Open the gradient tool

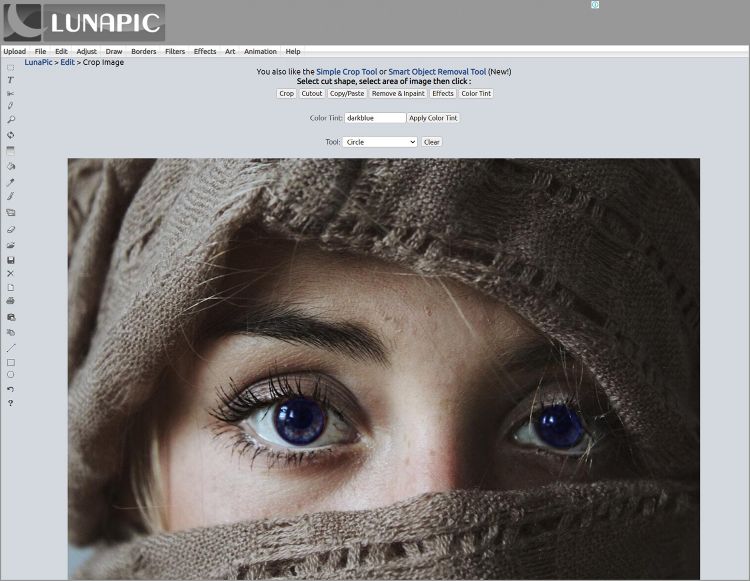pyautogui.click(x=11, y=151)
